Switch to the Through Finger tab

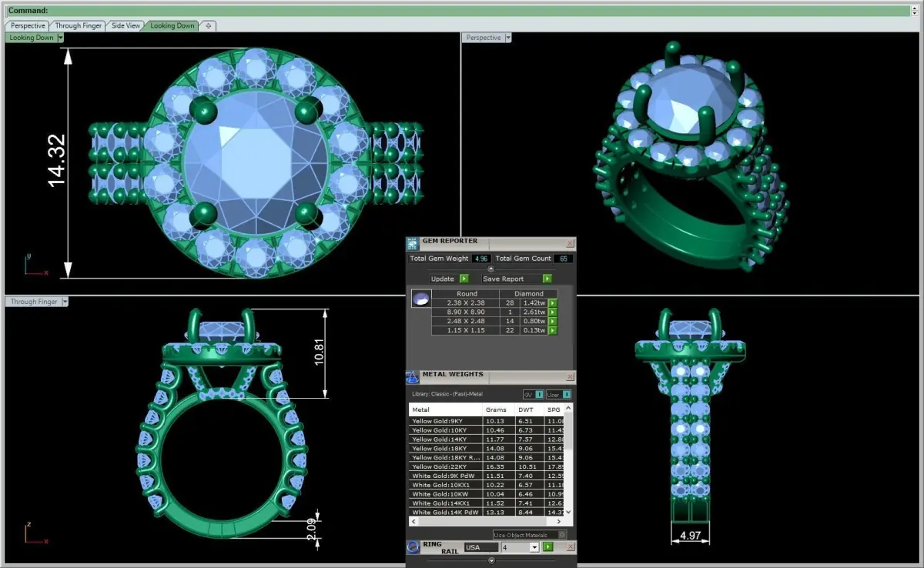pos(79,25)
